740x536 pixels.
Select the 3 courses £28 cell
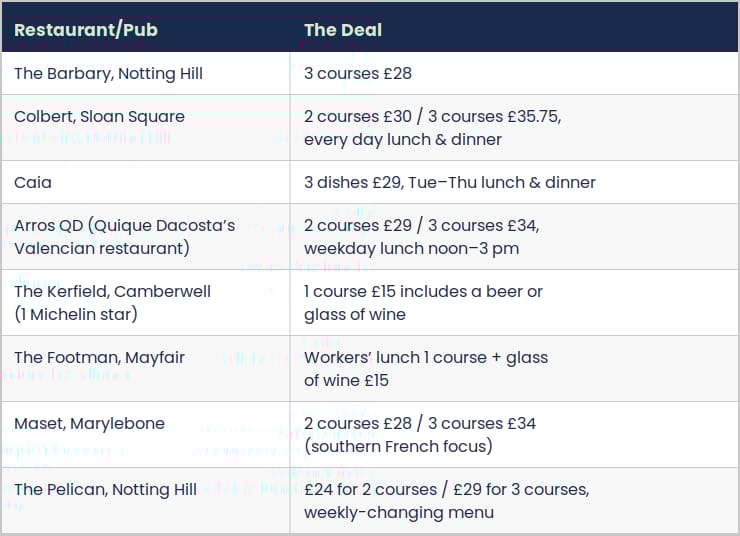tap(514, 73)
